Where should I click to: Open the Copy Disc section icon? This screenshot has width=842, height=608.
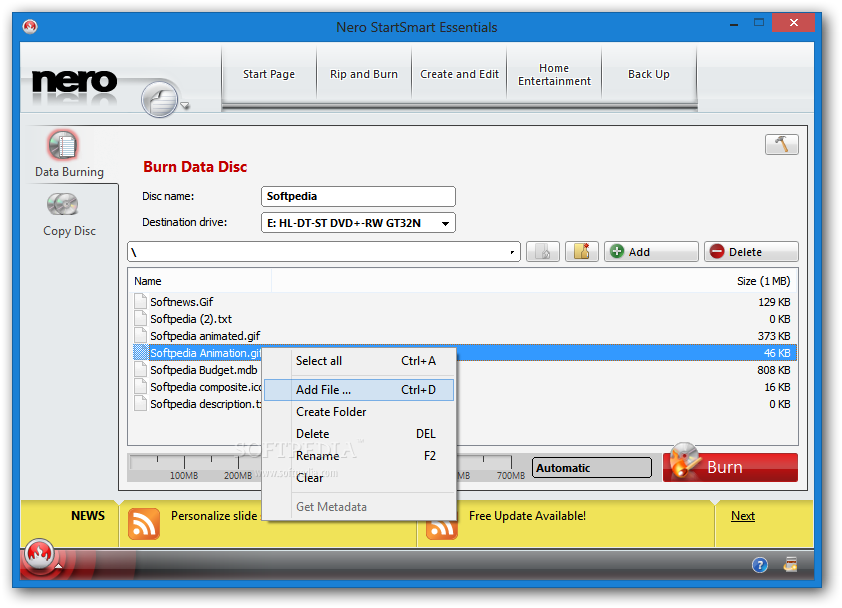click(x=62, y=204)
